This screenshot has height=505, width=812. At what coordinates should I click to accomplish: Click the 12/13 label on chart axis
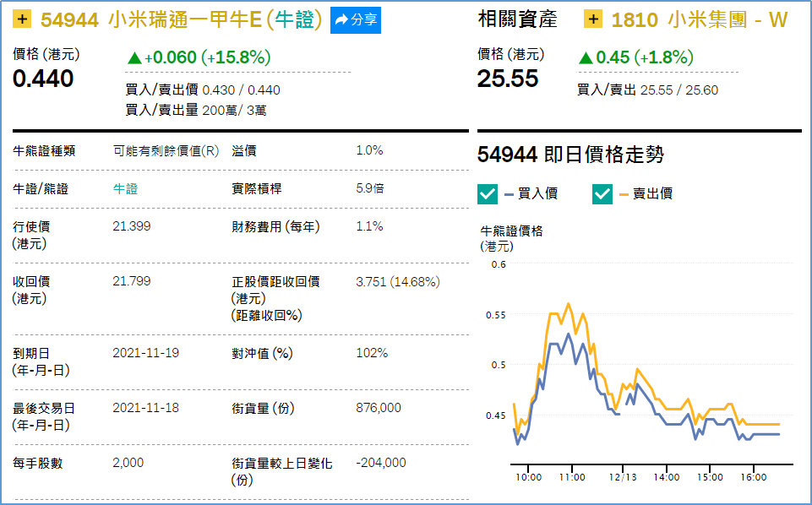click(x=624, y=477)
